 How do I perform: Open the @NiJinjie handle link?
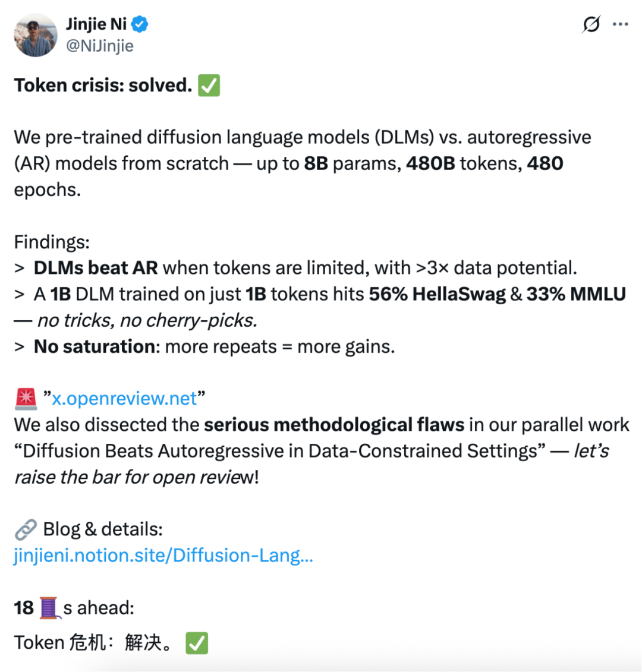99,46
